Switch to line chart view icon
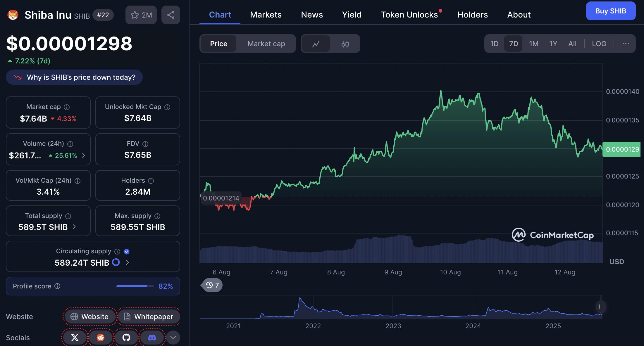Viewport: 644px width, 346px height. [316, 44]
